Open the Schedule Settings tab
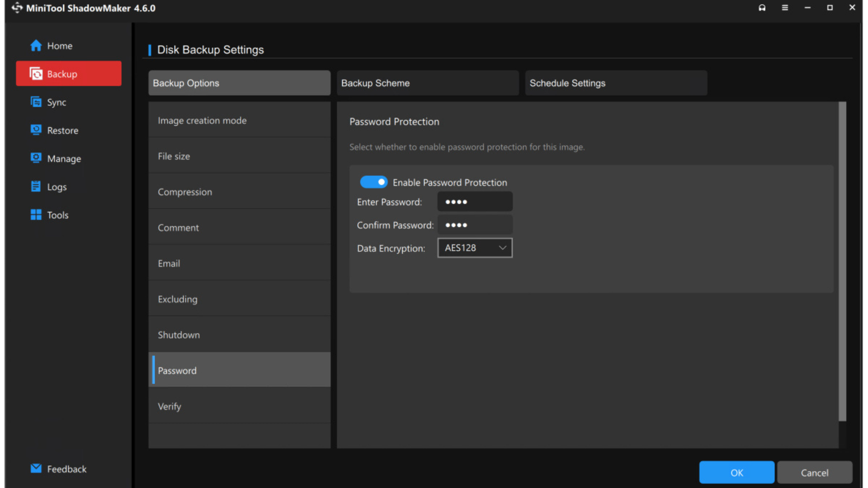868x488 pixels. [x=616, y=83]
